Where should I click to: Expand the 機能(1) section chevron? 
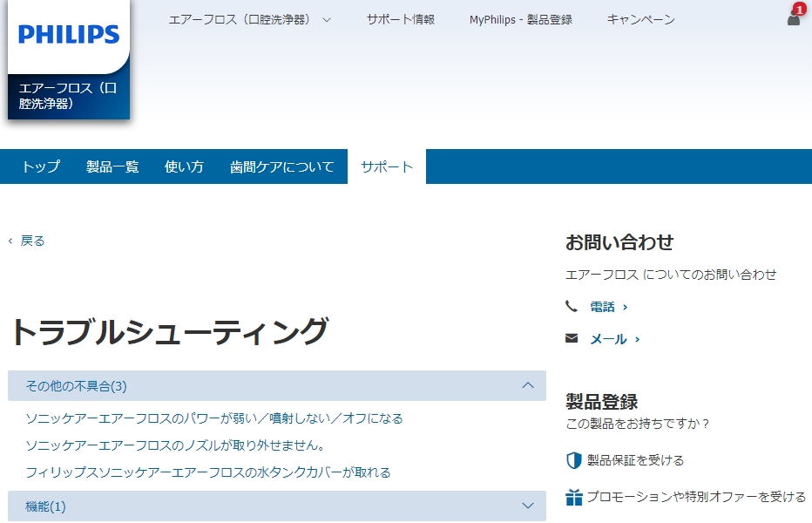coord(528,506)
